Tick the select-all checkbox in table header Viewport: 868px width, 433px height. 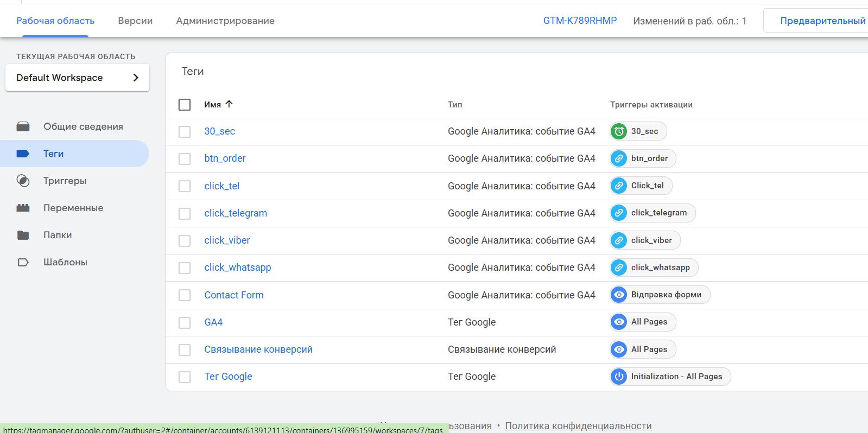pyautogui.click(x=185, y=105)
